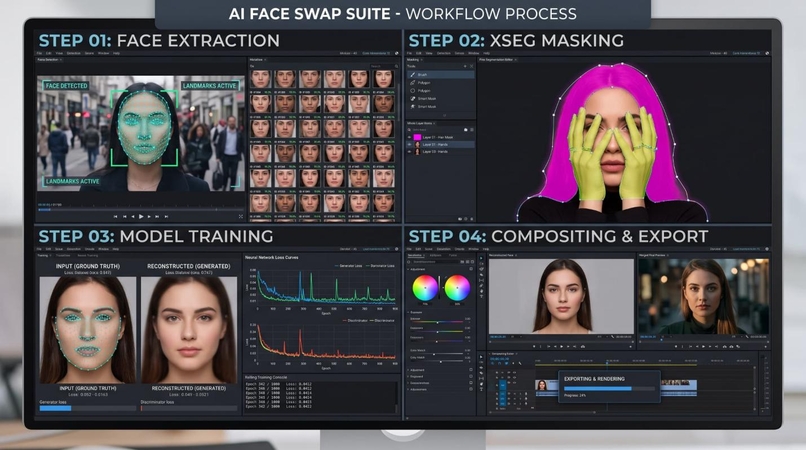
Task: Play the face detection video in reverse
Action: [133, 217]
